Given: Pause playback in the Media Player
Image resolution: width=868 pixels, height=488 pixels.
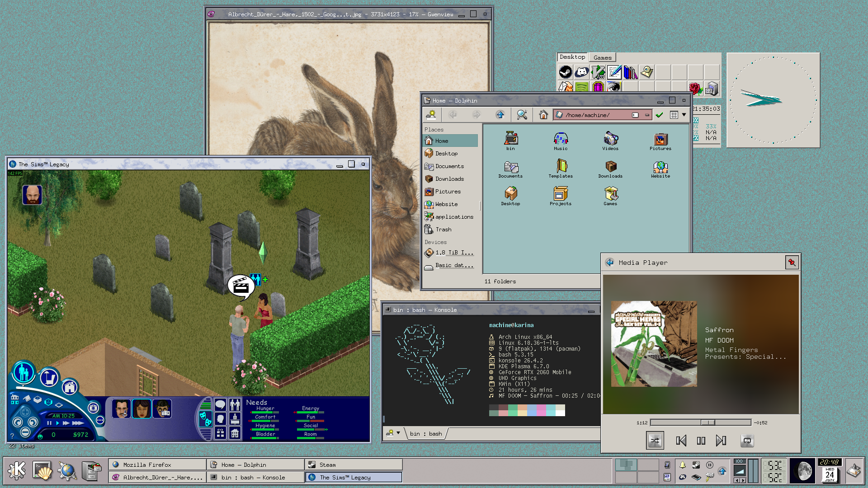Looking at the screenshot, I should (701, 441).
